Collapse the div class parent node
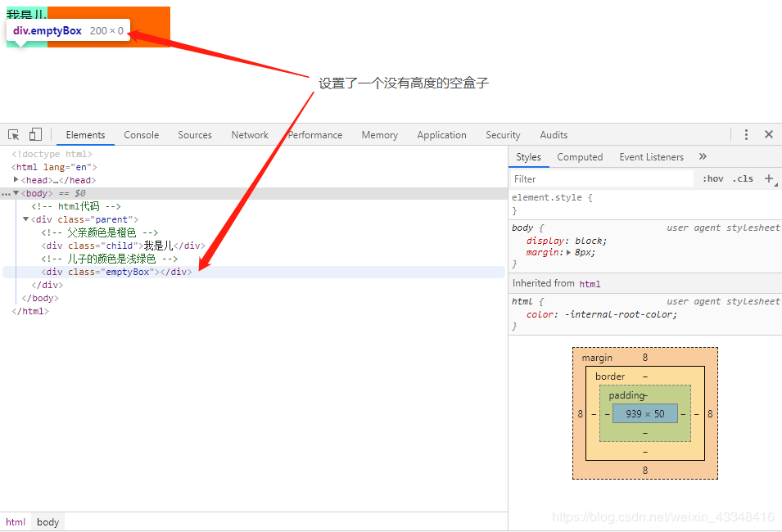782x532 pixels. (25, 219)
